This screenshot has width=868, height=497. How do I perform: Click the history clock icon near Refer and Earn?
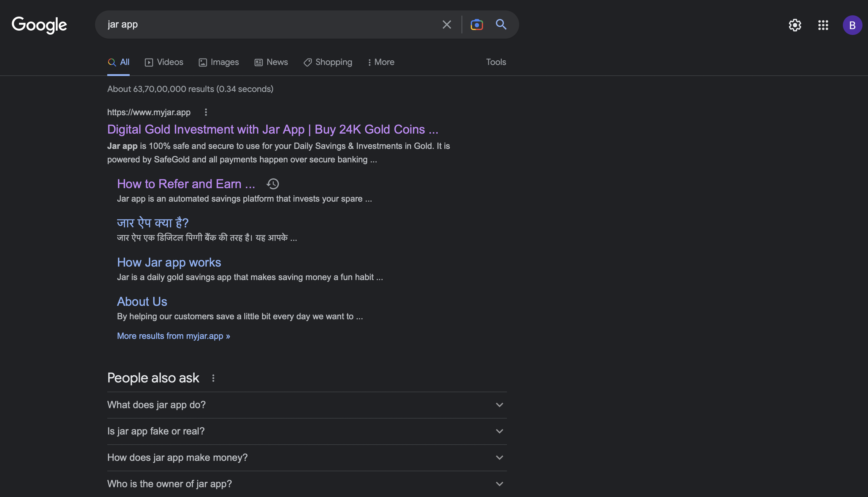272,184
